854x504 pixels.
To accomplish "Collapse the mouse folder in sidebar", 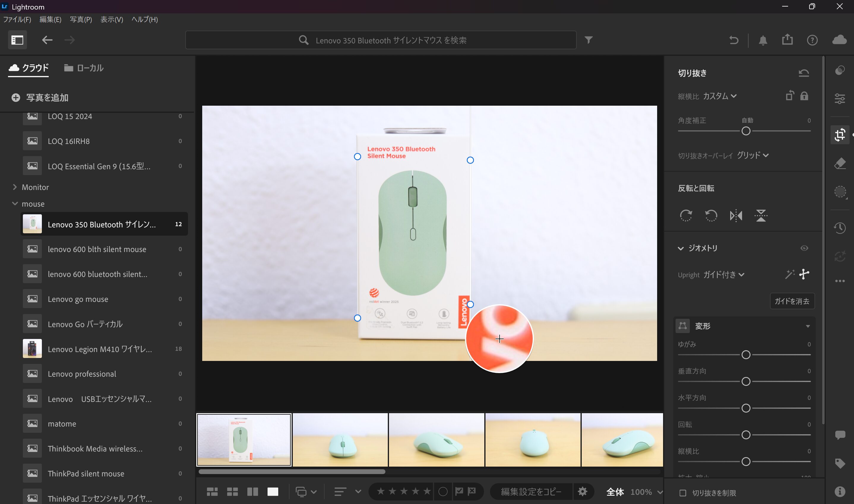I will (15, 203).
